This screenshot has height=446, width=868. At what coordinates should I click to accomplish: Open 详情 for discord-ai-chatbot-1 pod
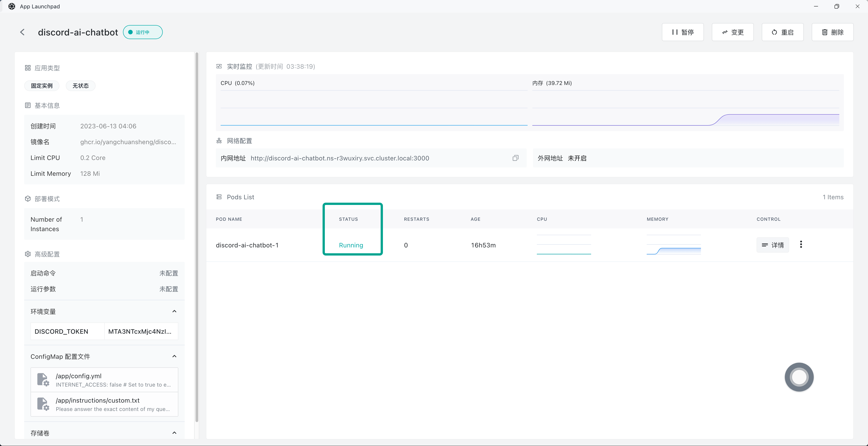coord(773,245)
